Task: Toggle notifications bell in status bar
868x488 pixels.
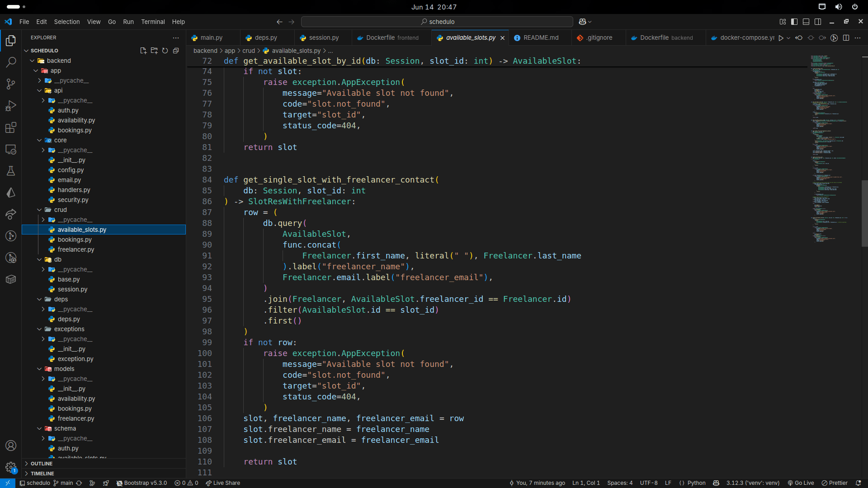Action: tap(858, 483)
